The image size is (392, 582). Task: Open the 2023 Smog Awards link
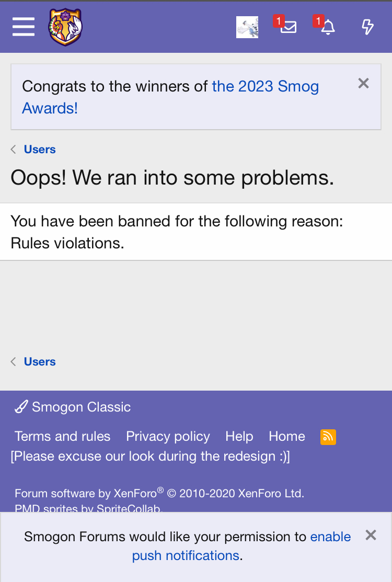tap(265, 86)
